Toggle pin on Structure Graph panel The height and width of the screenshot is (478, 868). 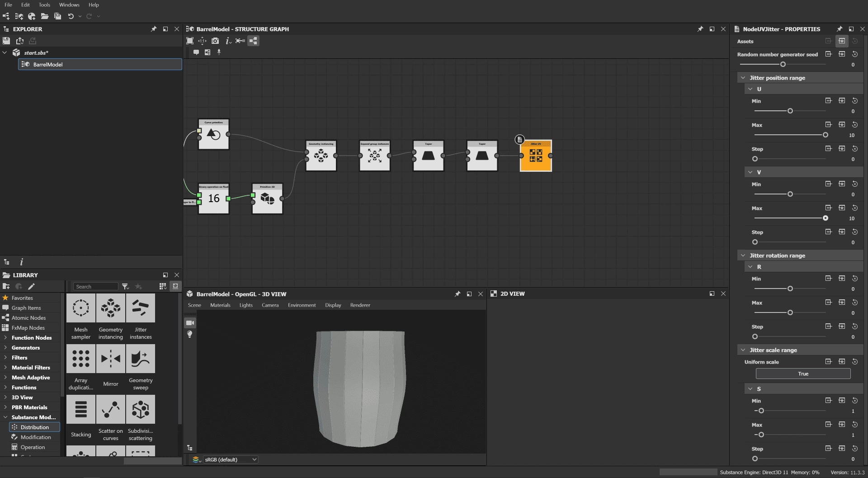point(700,29)
